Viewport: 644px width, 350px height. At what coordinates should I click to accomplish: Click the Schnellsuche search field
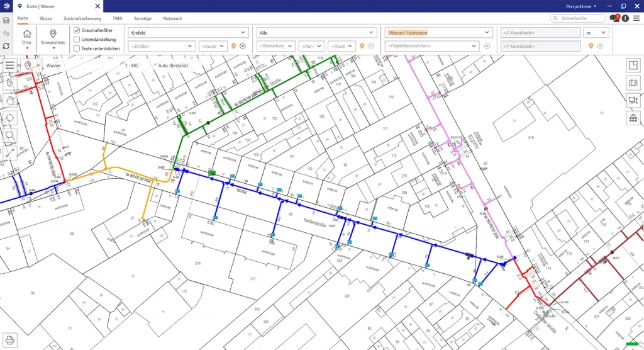click(578, 18)
